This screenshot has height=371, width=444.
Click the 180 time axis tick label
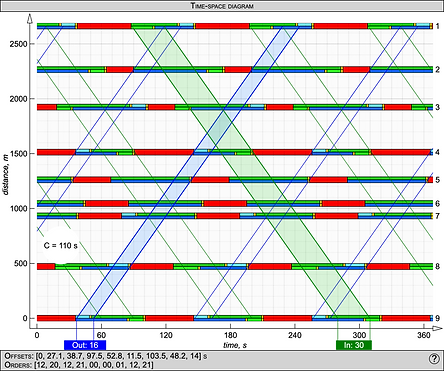[230, 335]
